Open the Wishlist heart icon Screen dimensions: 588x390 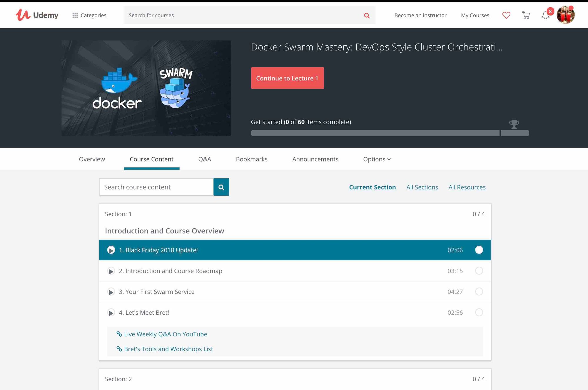coord(506,15)
